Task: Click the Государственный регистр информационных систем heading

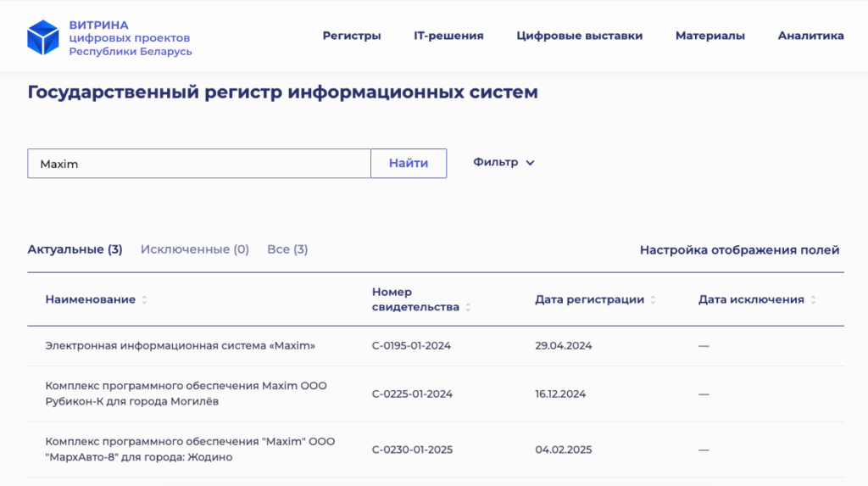Action: pyautogui.click(x=283, y=92)
